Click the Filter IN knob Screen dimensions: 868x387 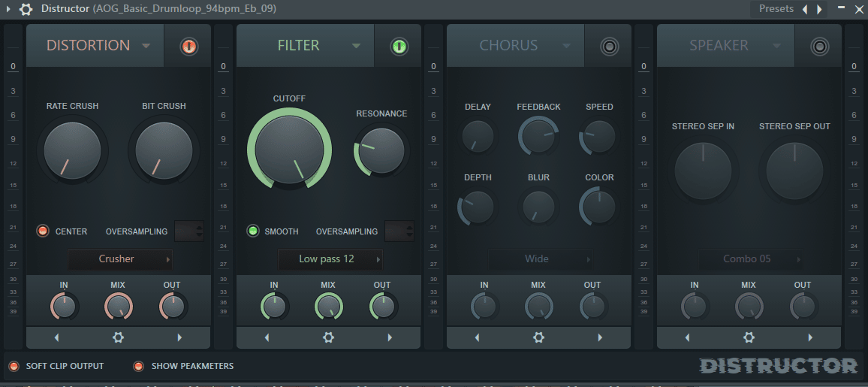pyautogui.click(x=275, y=307)
